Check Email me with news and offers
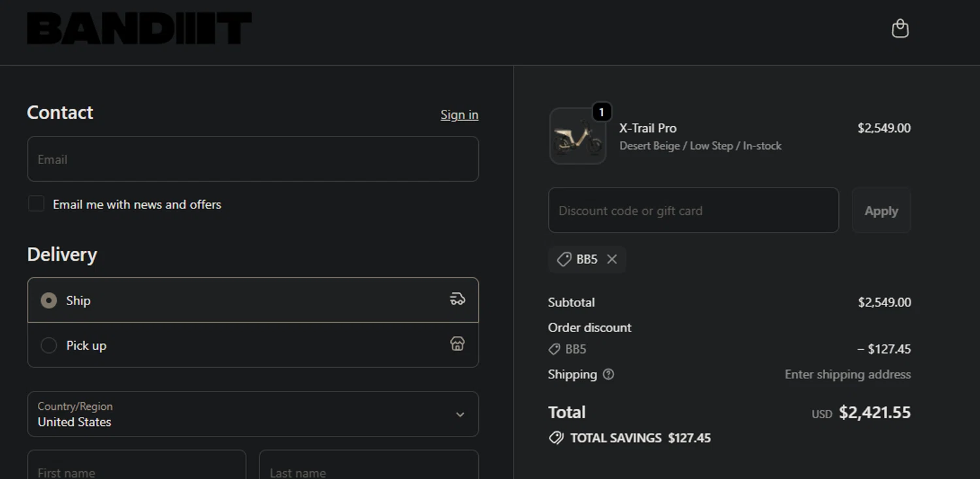The image size is (980, 479). pos(36,204)
